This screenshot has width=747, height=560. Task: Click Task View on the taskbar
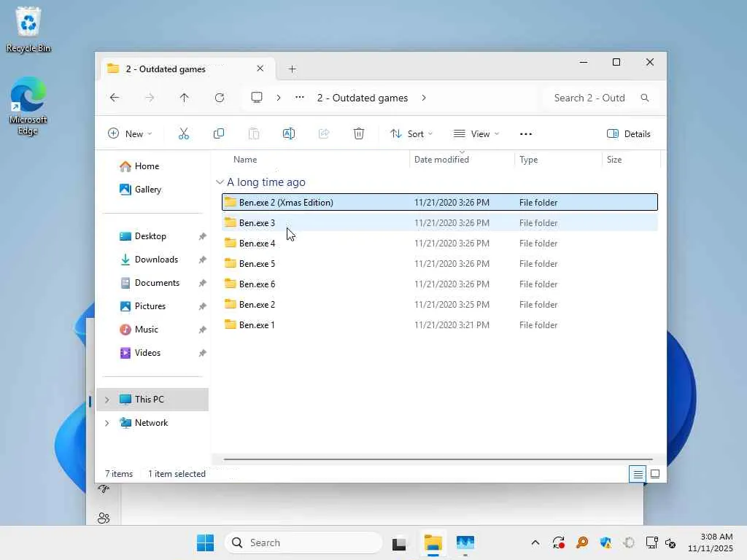tap(399, 542)
